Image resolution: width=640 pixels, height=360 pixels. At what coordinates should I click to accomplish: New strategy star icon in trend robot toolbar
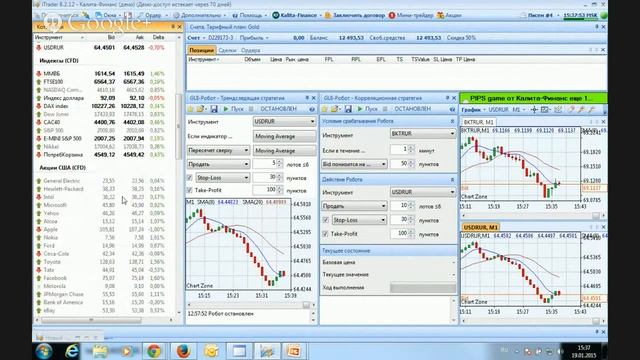pyautogui.click(x=191, y=109)
